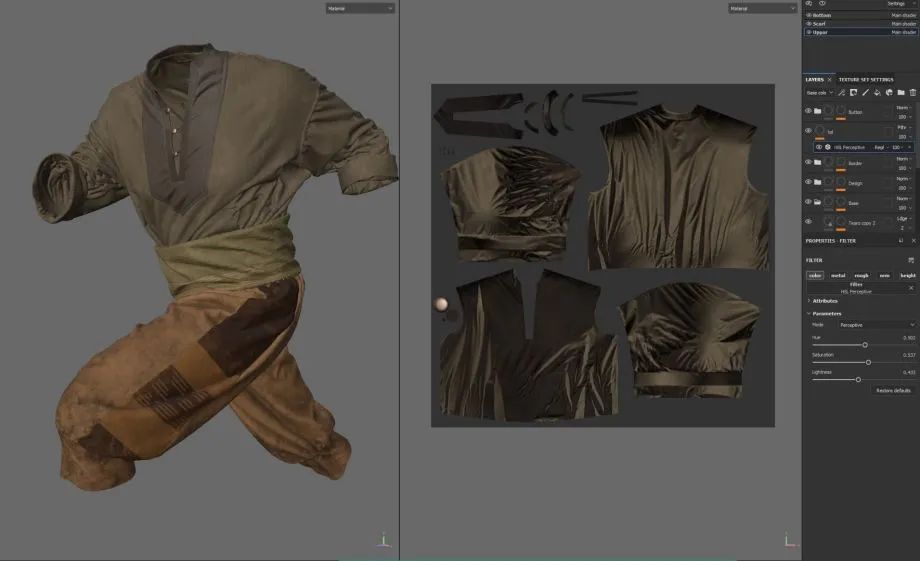Select the Scarf texture set
Screen dimensions: 920x561
[820, 23]
